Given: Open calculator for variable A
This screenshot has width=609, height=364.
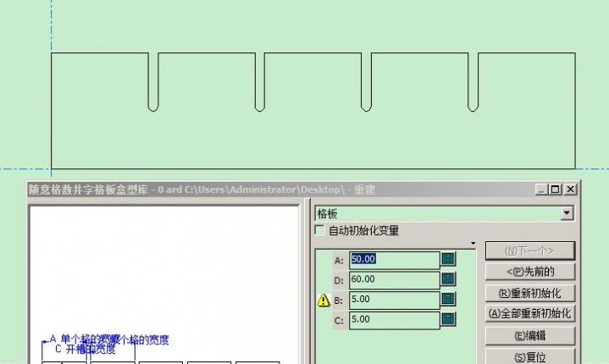Looking at the screenshot, I should 449,259.
